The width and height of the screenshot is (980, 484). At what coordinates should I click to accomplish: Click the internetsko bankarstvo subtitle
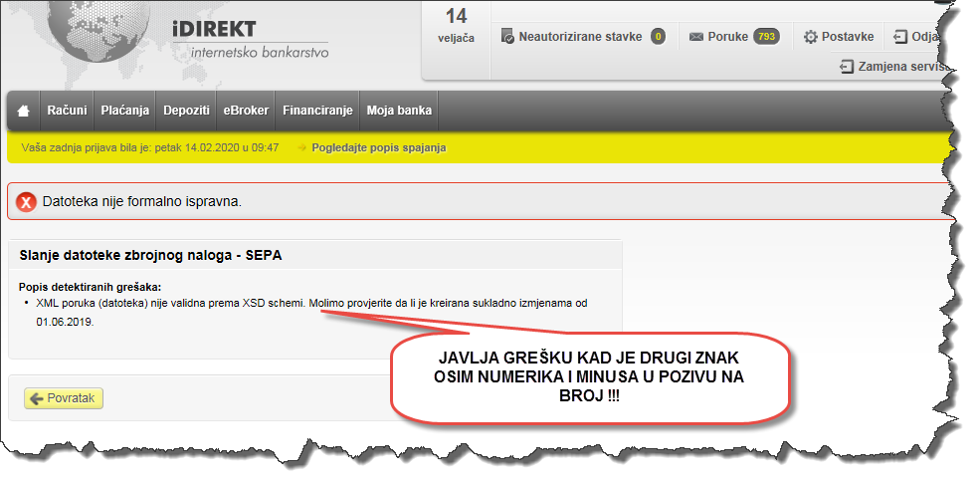pos(260,52)
